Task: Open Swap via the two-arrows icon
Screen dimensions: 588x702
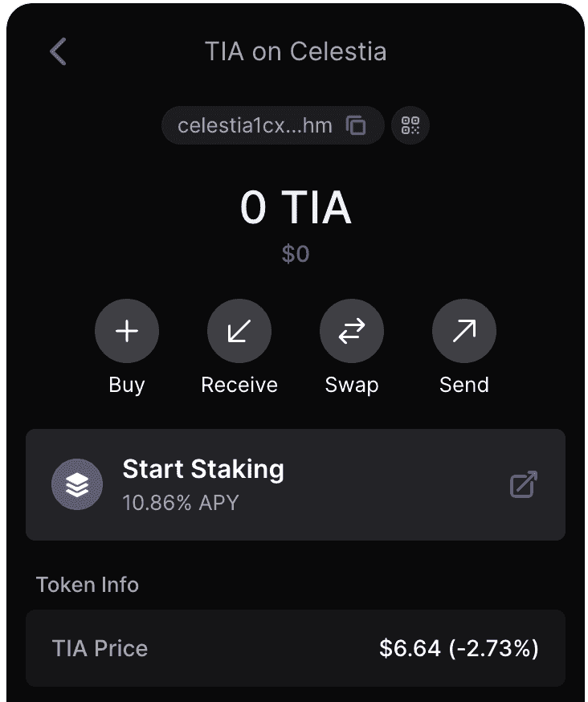Action: (x=352, y=332)
